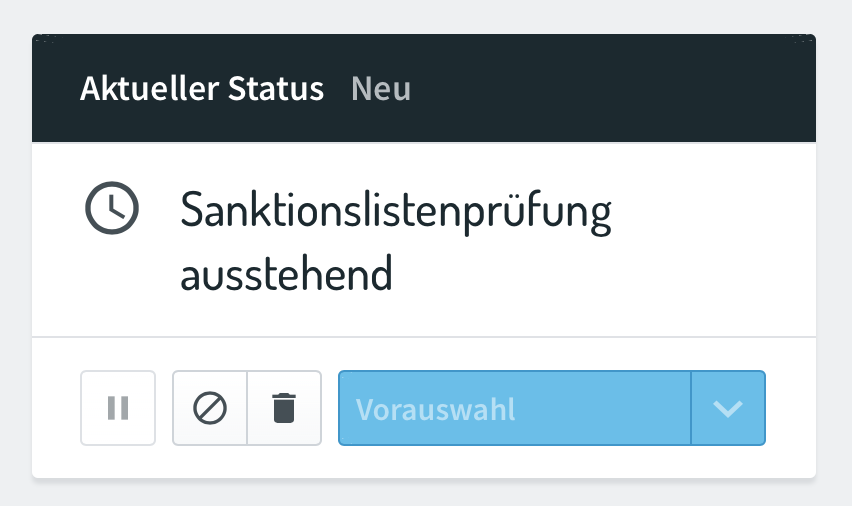The image size is (852, 506).
Task: Click the 'Aktueller Status' header text
Action: [x=202, y=89]
